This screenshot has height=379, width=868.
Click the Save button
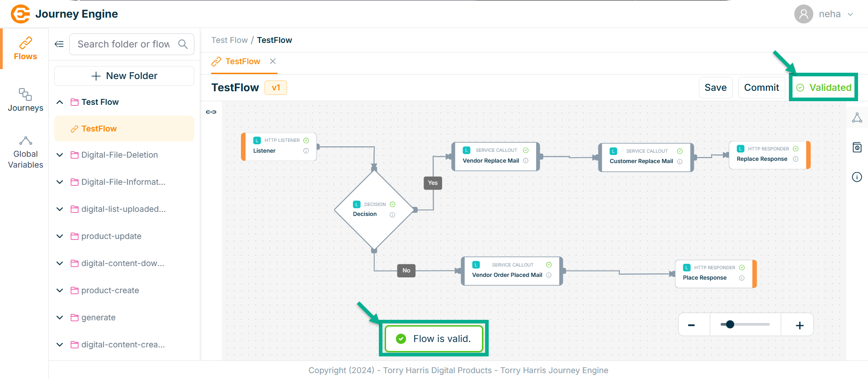click(x=715, y=88)
